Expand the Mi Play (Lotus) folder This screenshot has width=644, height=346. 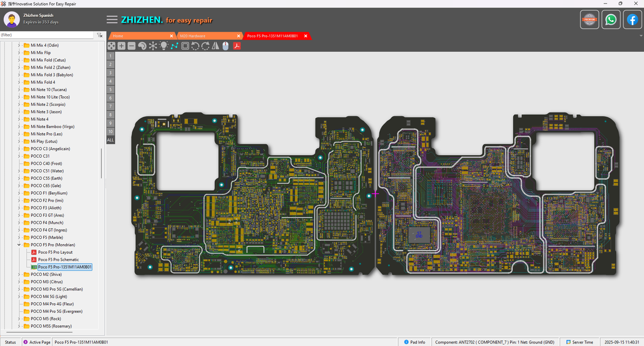tap(19, 142)
